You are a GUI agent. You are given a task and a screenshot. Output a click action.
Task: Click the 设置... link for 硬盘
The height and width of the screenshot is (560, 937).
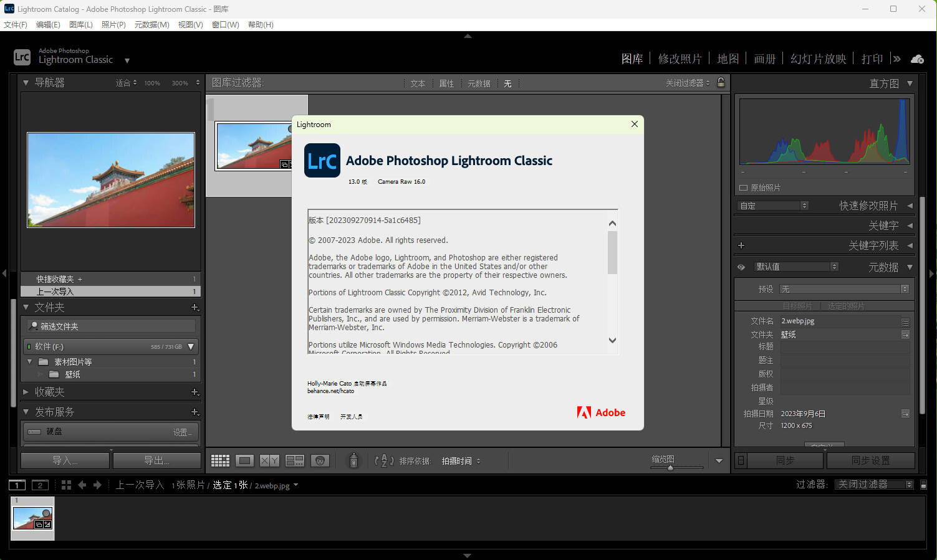pyautogui.click(x=183, y=432)
